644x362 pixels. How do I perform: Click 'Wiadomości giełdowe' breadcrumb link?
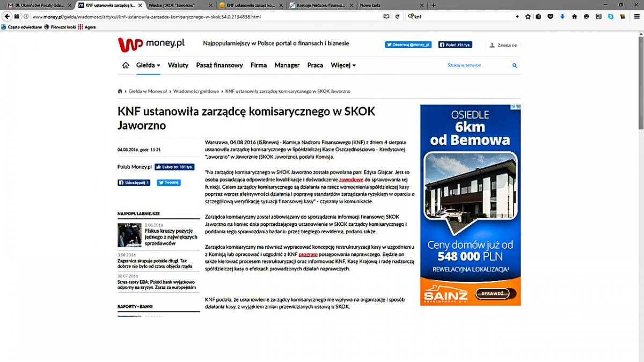(196, 92)
